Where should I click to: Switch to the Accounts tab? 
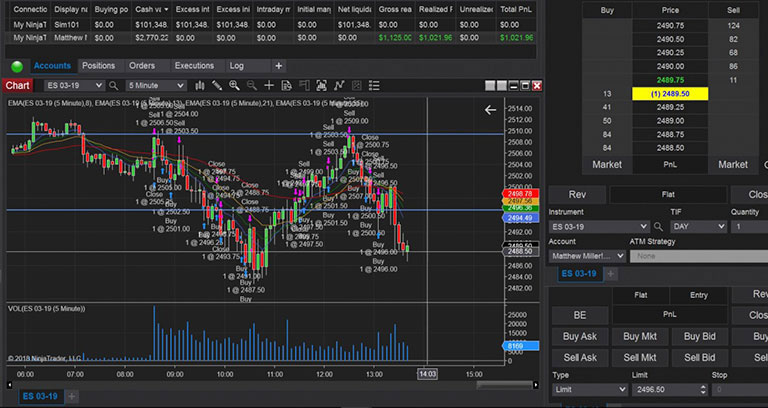pos(52,66)
